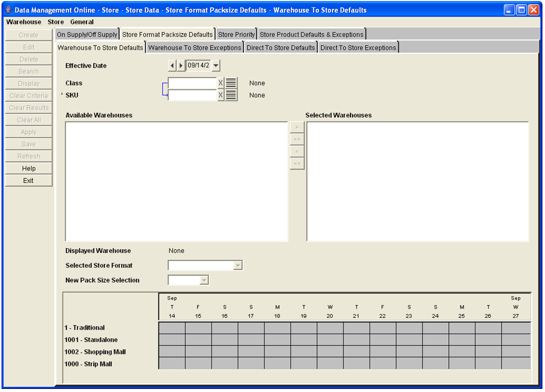Click the SKU field clear X icon
545x392 pixels.
[221, 95]
